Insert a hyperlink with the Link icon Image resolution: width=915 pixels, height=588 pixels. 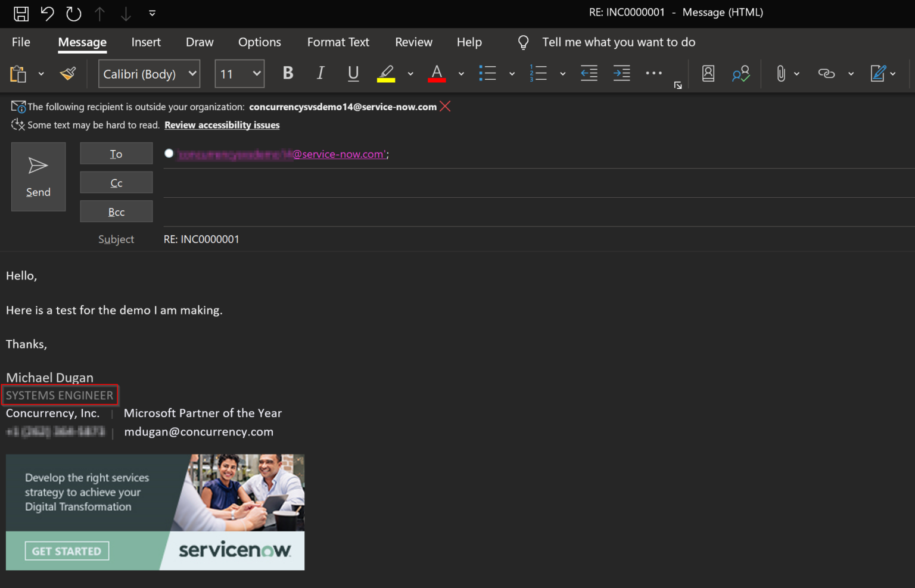[826, 73]
